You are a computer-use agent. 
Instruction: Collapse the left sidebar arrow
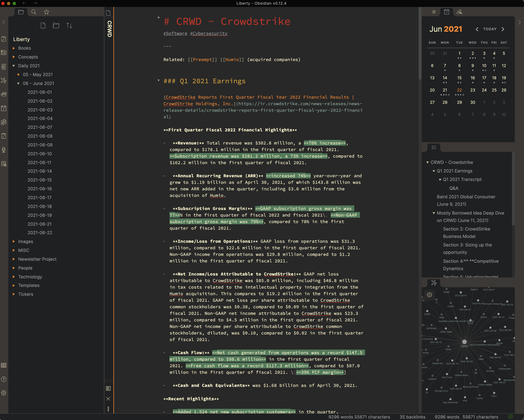point(4,22)
